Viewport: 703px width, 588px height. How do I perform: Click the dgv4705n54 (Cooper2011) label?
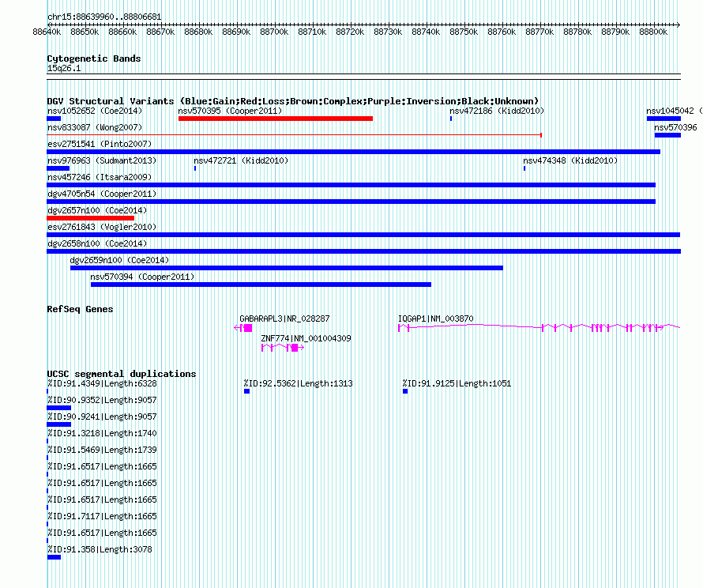click(x=102, y=194)
